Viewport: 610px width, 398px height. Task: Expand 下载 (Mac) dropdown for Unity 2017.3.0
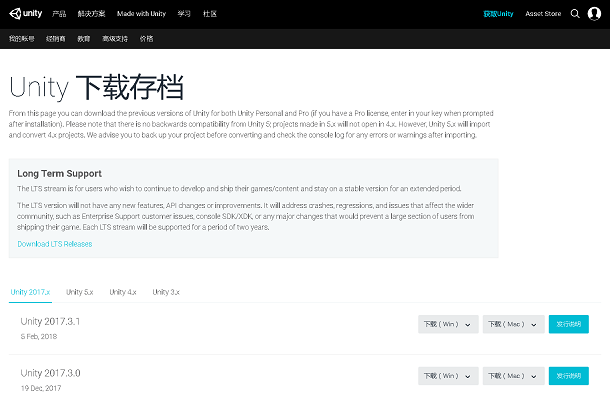[x=514, y=376]
